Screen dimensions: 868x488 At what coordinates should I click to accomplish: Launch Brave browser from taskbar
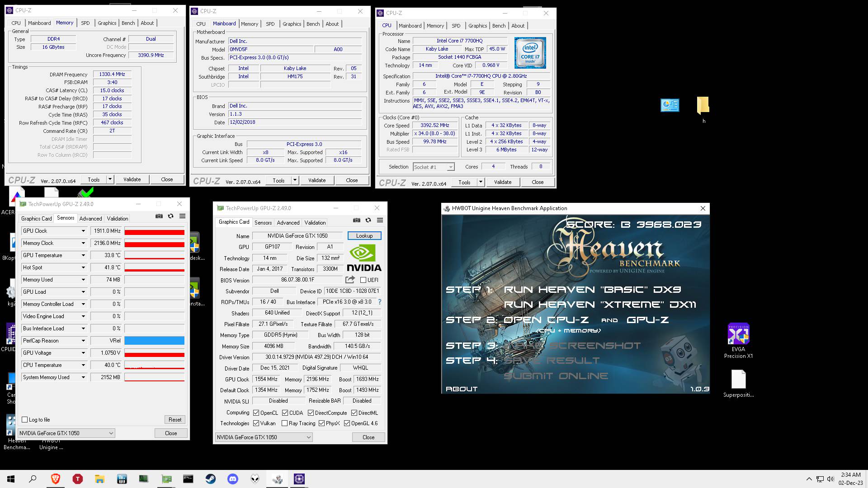coord(56,479)
